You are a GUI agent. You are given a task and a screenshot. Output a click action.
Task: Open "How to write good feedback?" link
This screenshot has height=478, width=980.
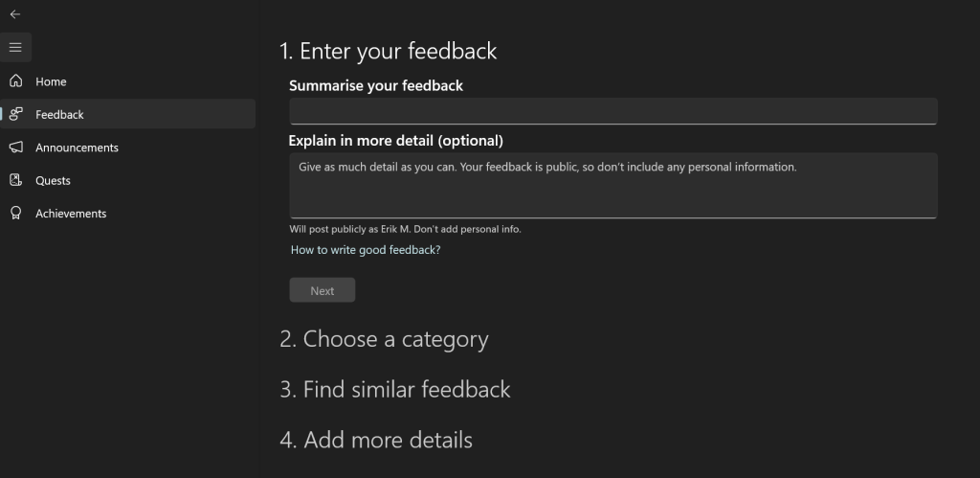[x=366, y=250]
